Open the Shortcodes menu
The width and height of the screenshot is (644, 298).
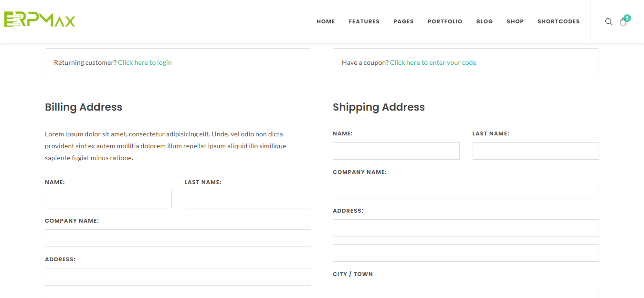click(558, 21)
